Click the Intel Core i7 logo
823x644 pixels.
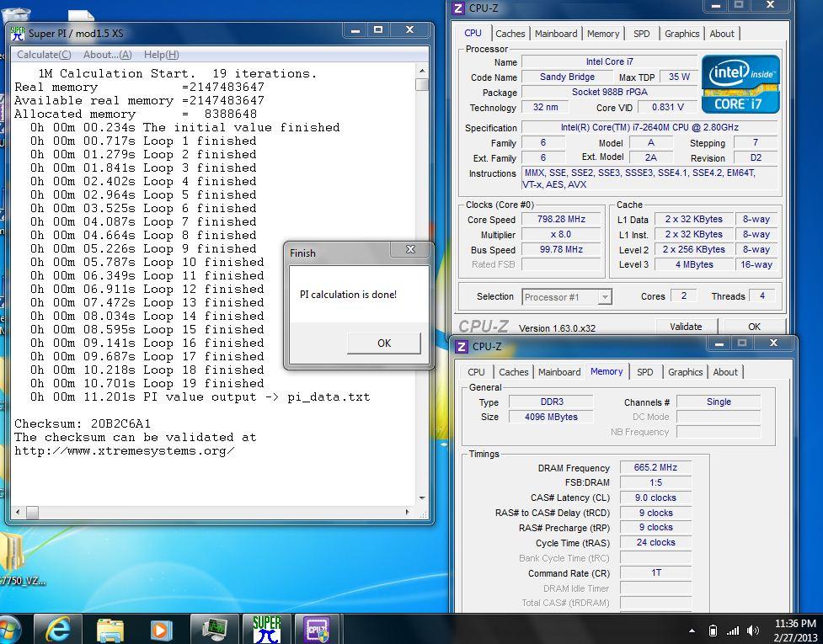pyautogui.click(x=740, y=84)
